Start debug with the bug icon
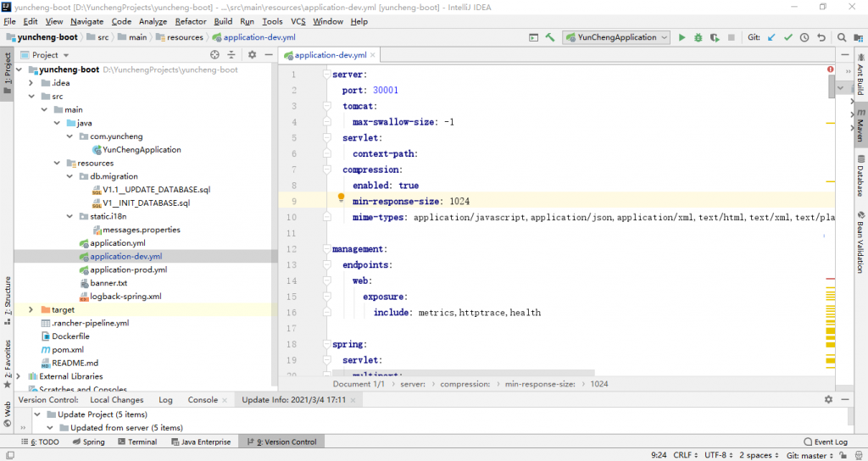The height and width of the screenshot is (461, 868). [x=698, y=37]
